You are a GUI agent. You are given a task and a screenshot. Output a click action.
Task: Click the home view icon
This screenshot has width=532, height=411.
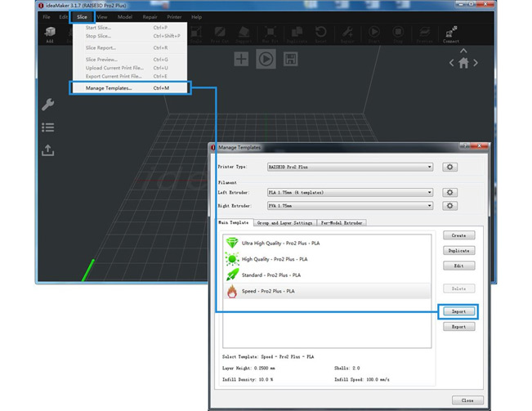click(463, 63)
